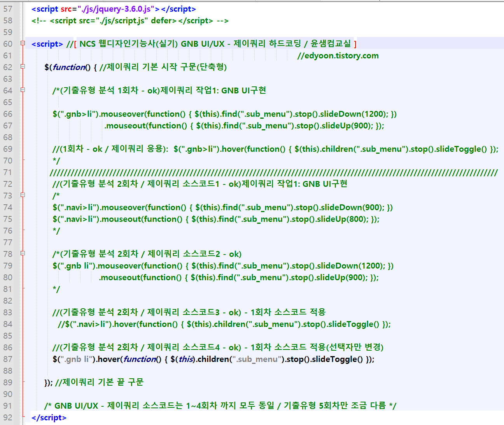Click the ".sub_menu" string on line 87
This screenshot has height=425, width=504.
[257, 359]
